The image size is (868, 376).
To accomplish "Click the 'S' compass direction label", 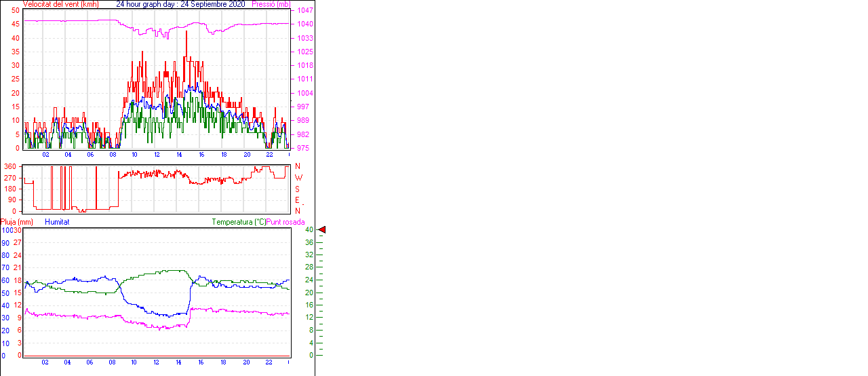I will pyautogui.click(x=298, y=189).
